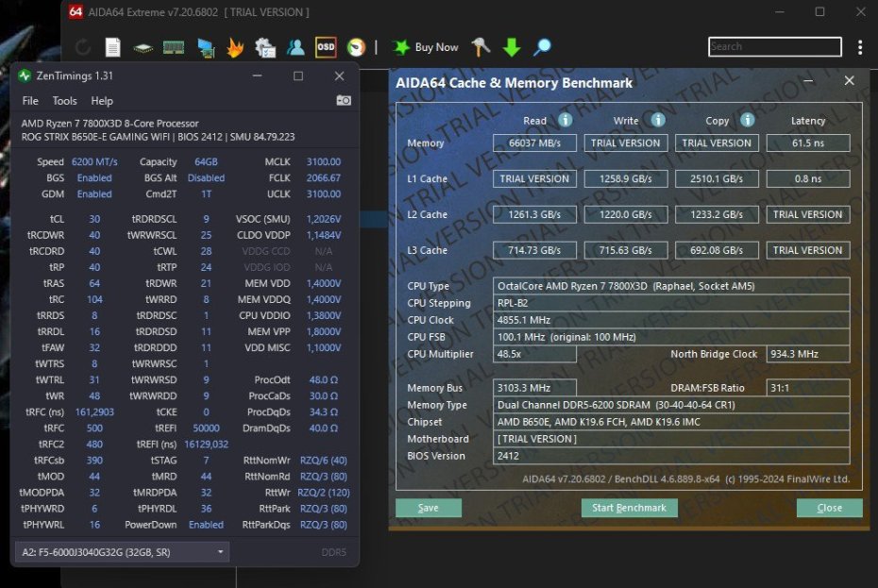The height and width of the screenshot is (588, 878).
Task: Click the magnifier search icon in toolbar
Action: click(542, 47)
